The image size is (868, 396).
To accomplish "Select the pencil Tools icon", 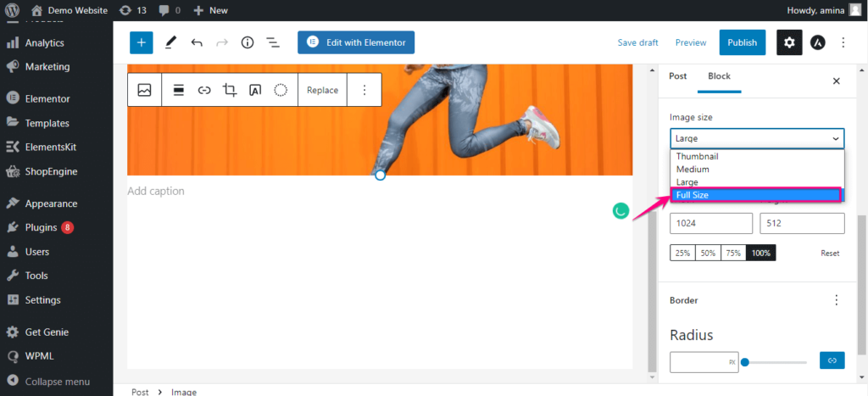I will (x=170, y=42).
